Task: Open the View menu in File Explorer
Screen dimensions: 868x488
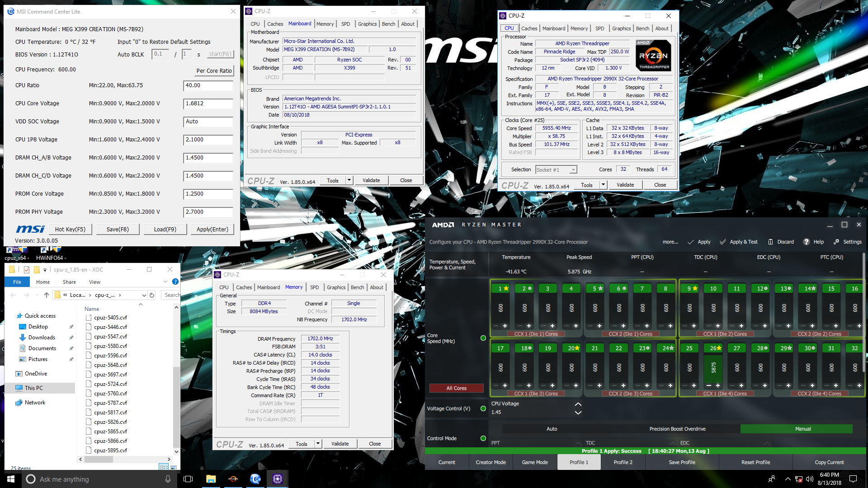Action: (94, 282)
